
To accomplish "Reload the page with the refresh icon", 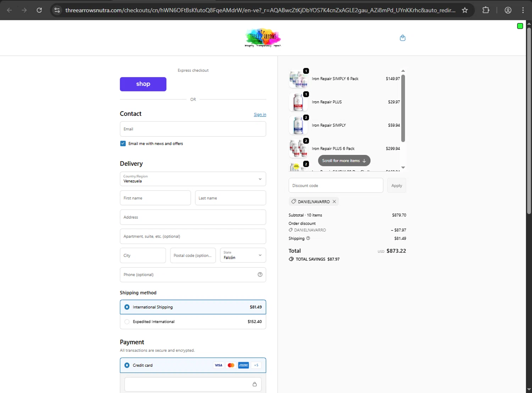I will pyautogui.click(x=39, y=10).
